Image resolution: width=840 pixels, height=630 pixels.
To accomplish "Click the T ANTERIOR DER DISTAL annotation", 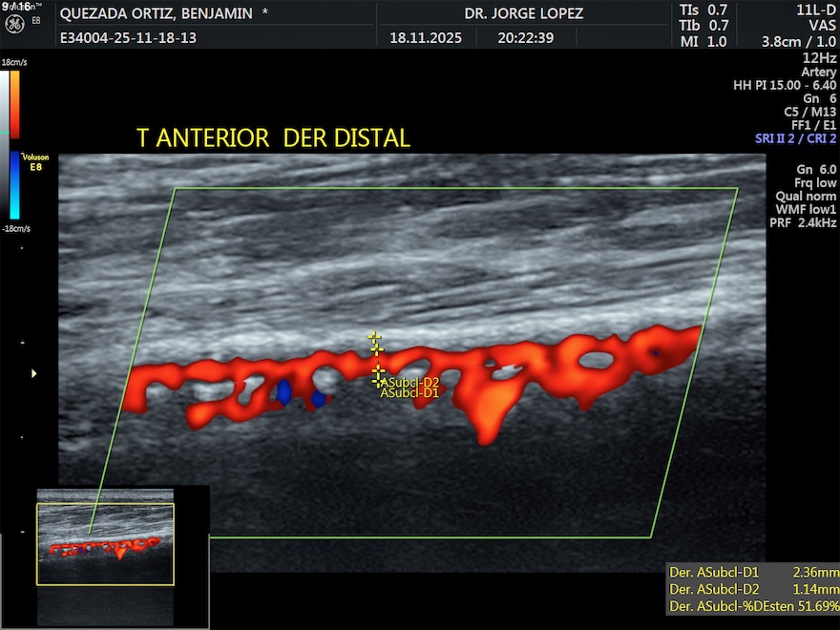I will tap(273, 138).
